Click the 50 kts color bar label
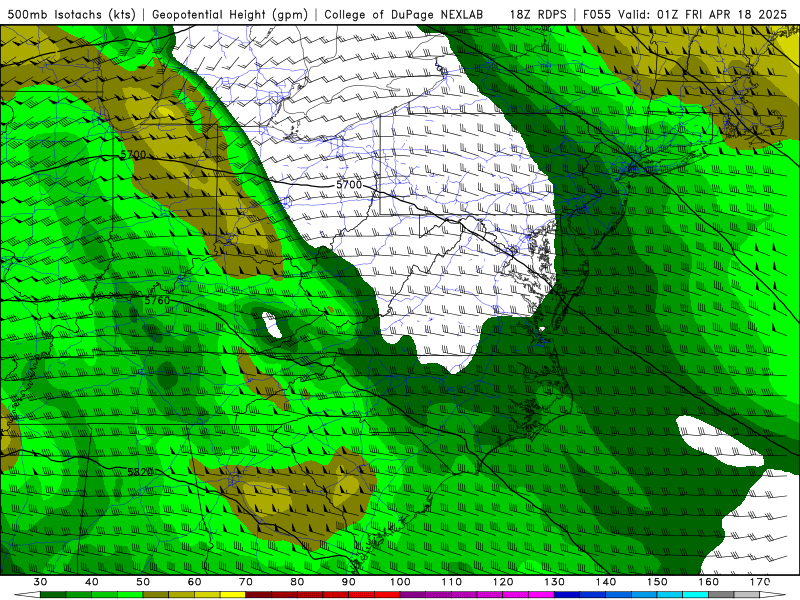Viewport: 800px width, 600px height. tap(143, 582)
